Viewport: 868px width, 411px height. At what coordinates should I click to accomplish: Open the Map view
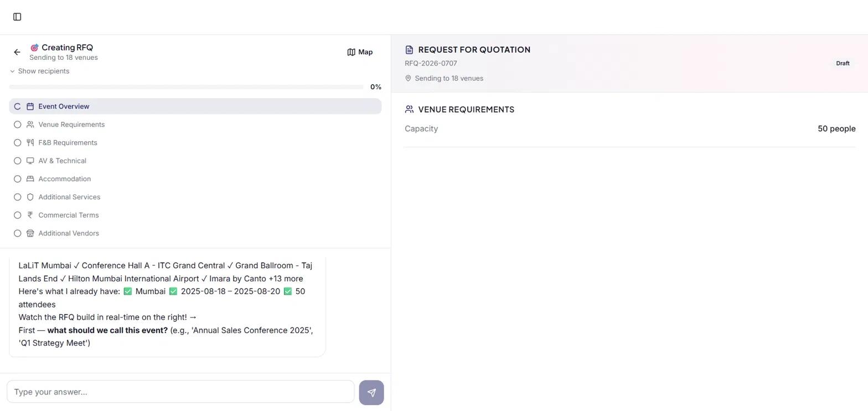[360, 52]
